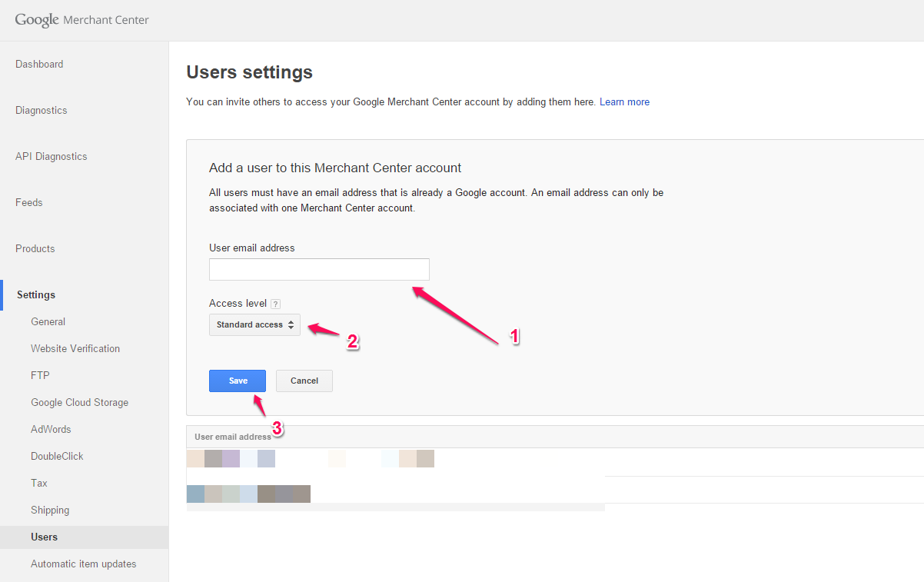
Task: Open the Products section
Action: click(x=35, y=248)
